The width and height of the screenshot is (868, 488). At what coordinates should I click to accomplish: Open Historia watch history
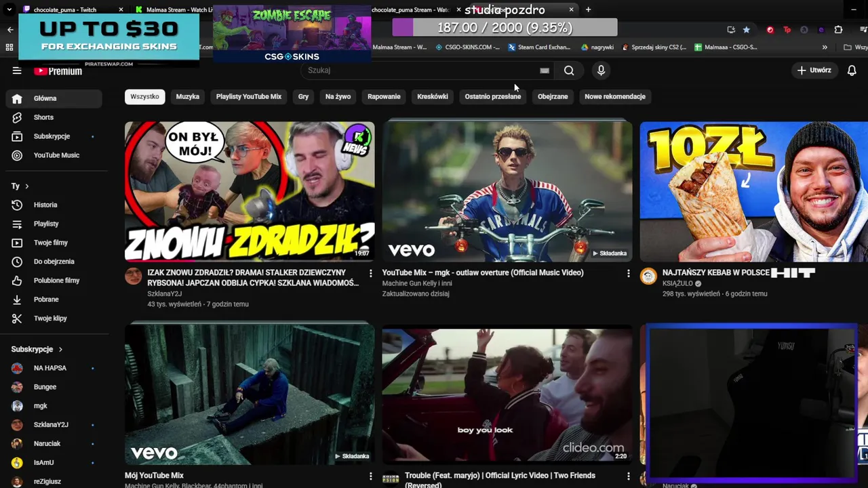pos(54,205)
